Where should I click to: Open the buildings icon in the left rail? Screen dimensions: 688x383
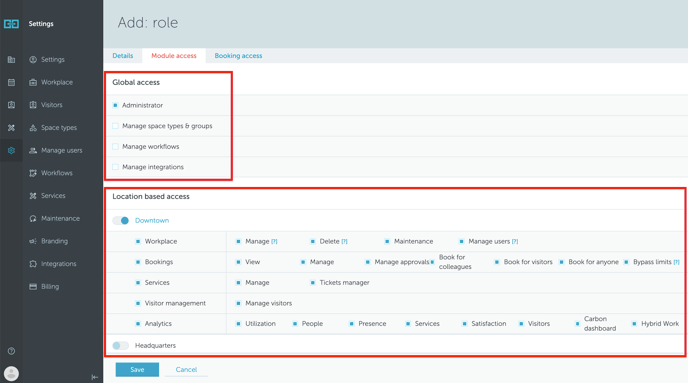pyautogui.click(x=11, y=60)
